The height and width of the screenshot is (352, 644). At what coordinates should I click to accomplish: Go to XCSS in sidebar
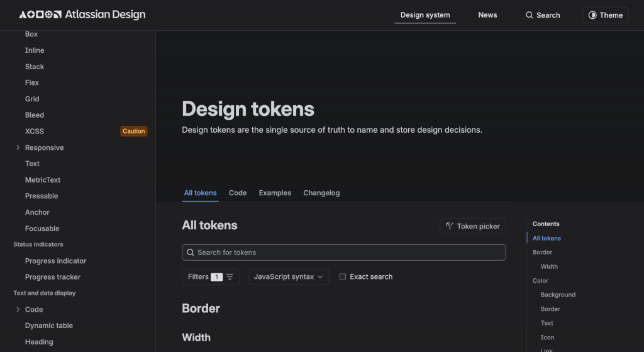pyautogui.click(x=35, y=131)
